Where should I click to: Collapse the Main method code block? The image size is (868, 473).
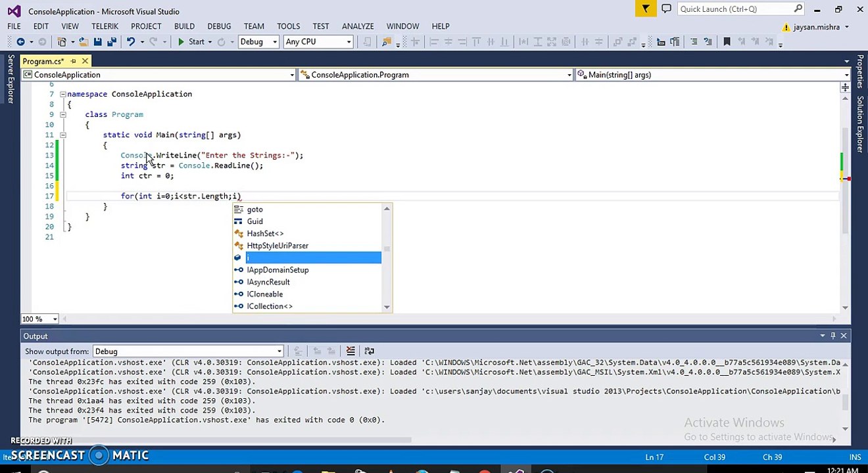(62, 135)
